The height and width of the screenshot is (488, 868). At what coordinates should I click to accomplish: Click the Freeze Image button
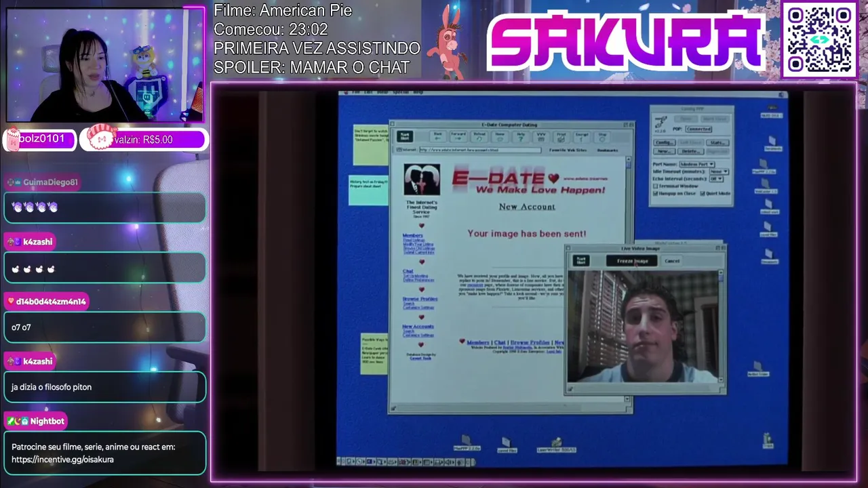tap(632, 261)
